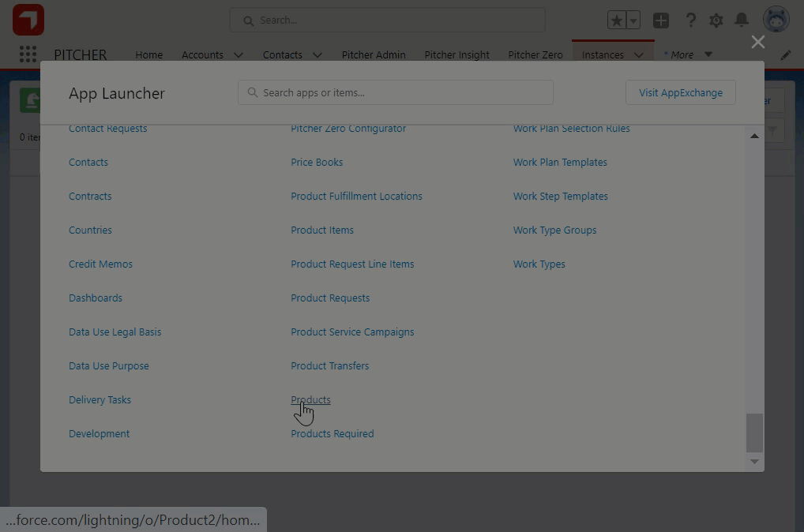Click the edit navigation pencil icon
804x532 pixels.
[x=785, y=55]
